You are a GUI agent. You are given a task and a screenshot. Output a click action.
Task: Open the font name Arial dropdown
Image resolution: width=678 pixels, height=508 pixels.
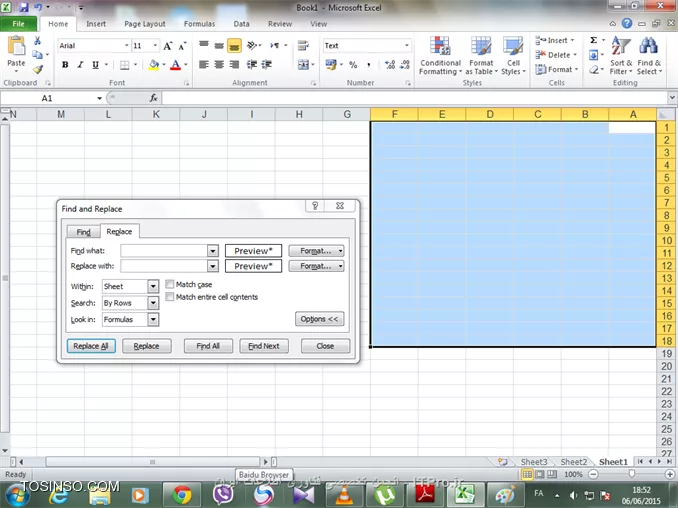(126, 45)
